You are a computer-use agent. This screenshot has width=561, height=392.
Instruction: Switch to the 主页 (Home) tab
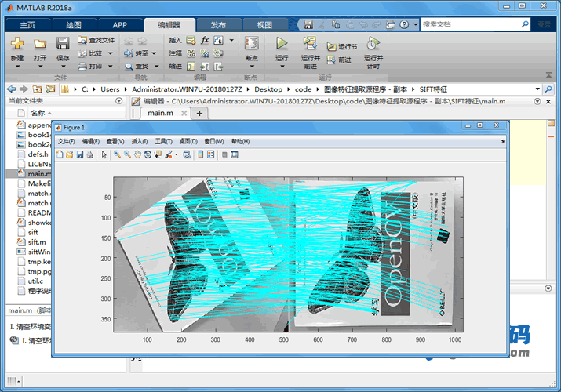pos(27,25)
